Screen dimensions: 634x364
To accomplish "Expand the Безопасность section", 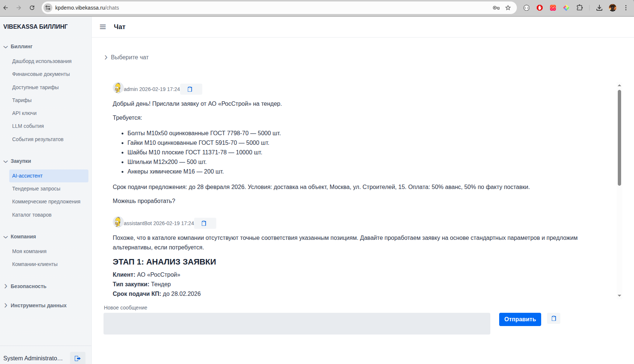I will [x=28, y=286].
